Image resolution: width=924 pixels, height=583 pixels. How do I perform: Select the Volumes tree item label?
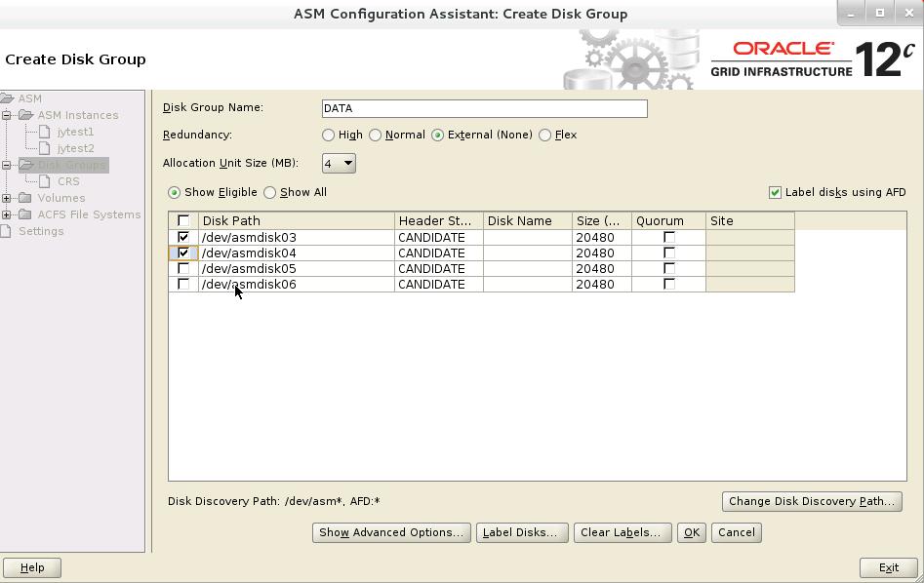pyautogui.click(x=61, y=198)
